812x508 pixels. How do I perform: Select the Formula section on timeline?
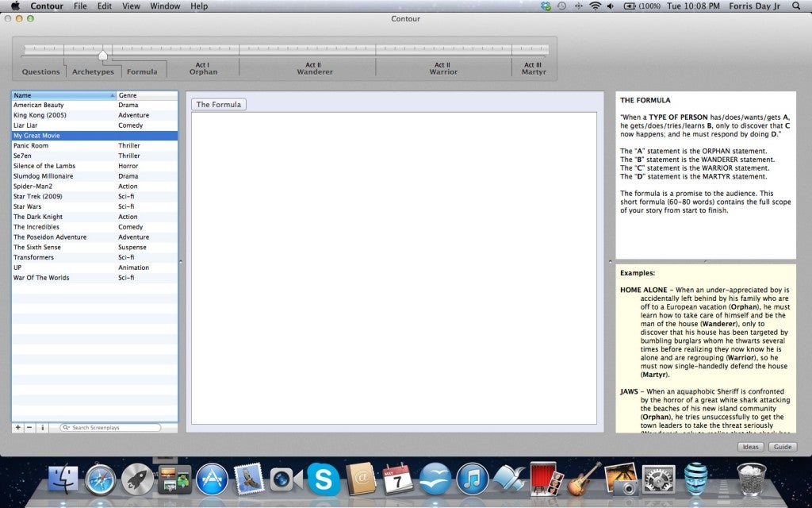pos(142,71)
